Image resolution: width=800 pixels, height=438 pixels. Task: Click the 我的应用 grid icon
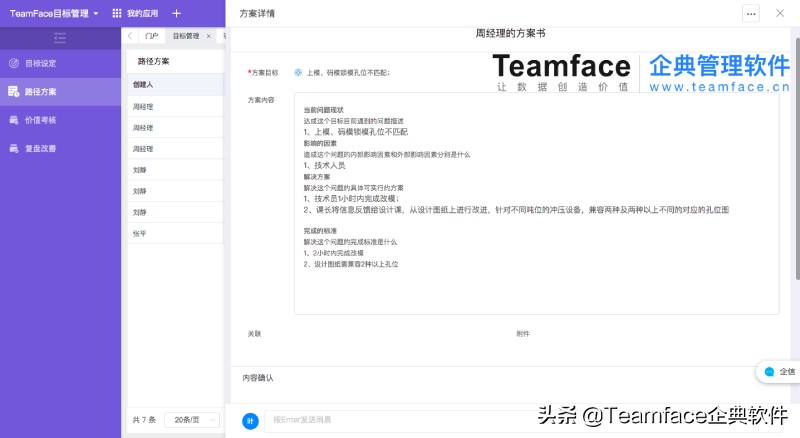point(117,13)
